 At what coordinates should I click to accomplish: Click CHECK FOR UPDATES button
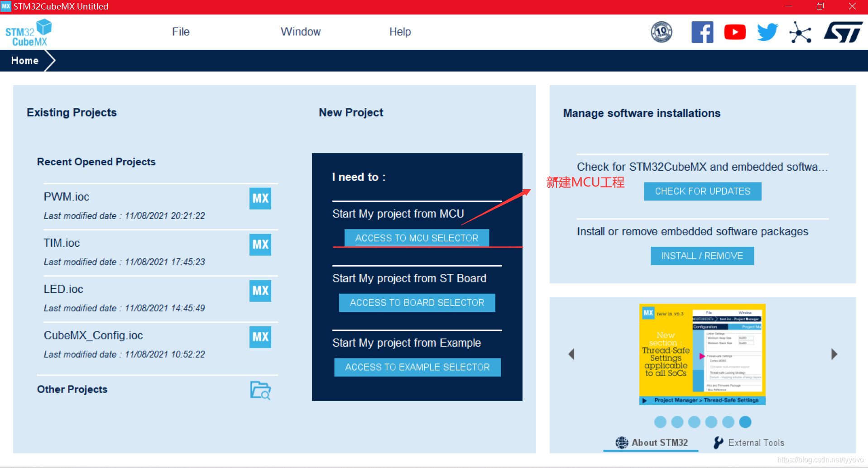point(703,191)
